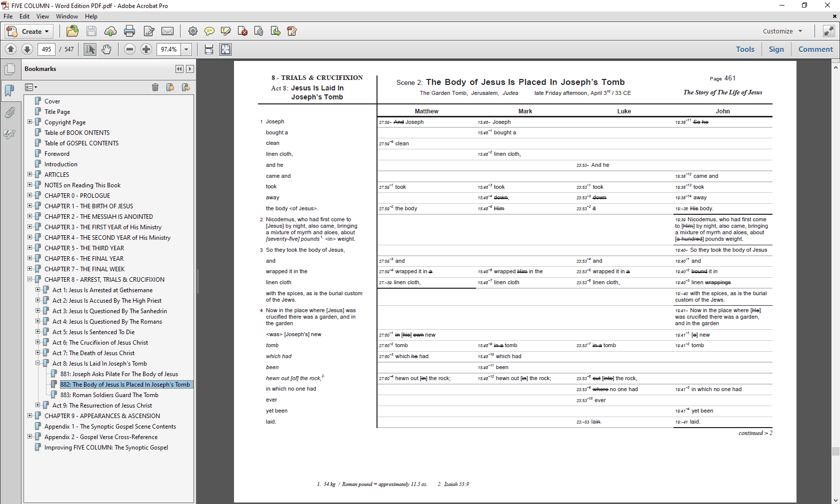Click the rotate pages icon
This screenshot has width=840, height=504.
pos(259,31)
